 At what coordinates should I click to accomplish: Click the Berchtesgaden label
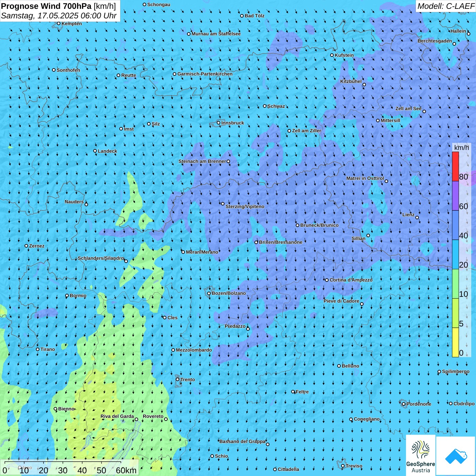point(435,41)
